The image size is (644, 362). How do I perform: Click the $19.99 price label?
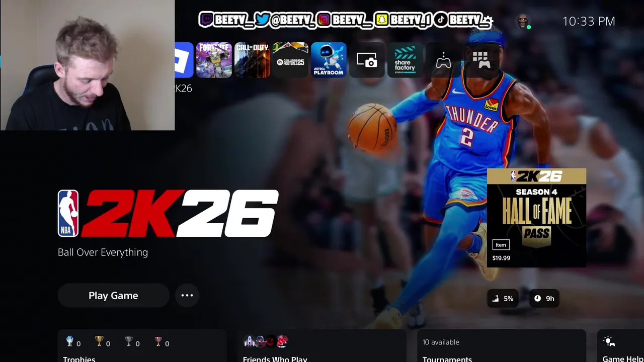(x=501, y=258)
